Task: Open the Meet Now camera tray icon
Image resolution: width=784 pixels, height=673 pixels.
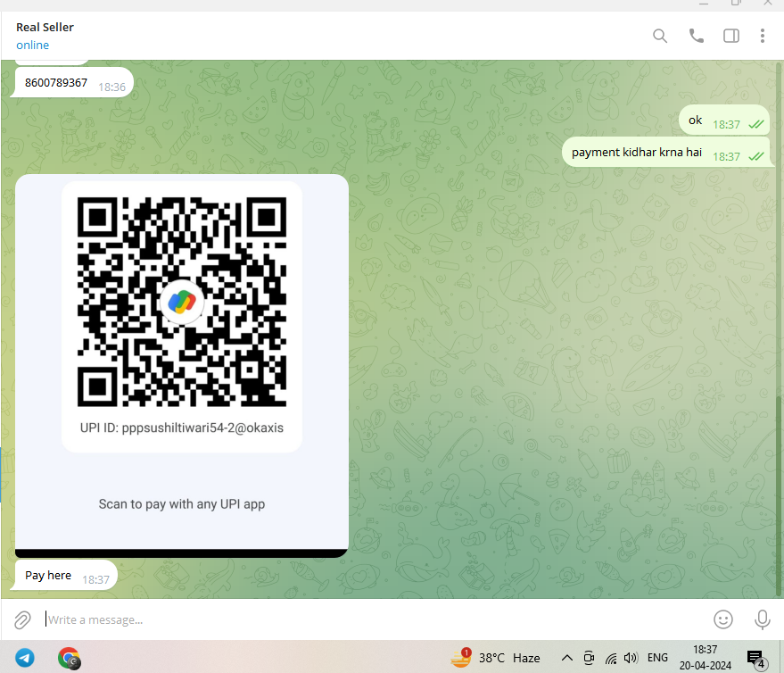Action: pyautogui.click(x=589, y=658)
